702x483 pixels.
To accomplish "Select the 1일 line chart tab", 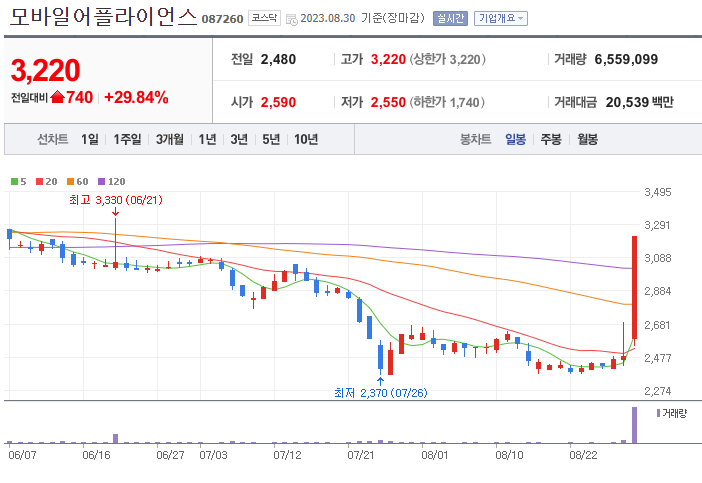I will pos(90,139).
